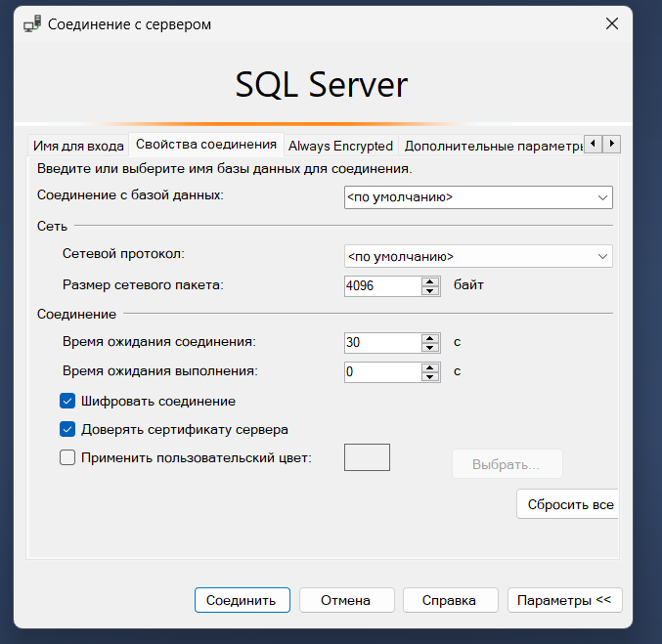Click the Выбрать... color button
The height and width of the screenshot is (644, 662).
point(508,464)
